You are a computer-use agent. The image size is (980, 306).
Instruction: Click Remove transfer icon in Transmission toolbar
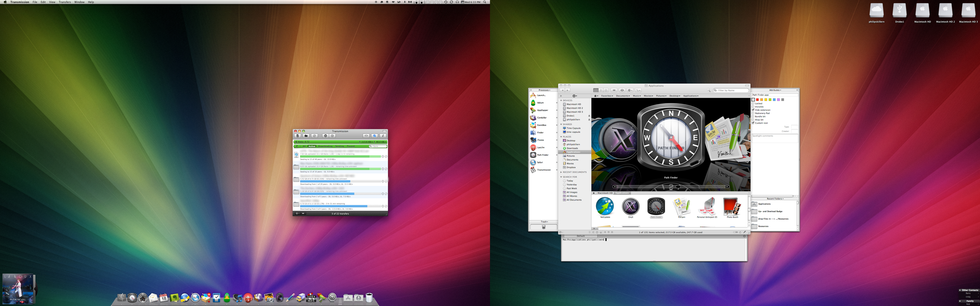(315, 136)
